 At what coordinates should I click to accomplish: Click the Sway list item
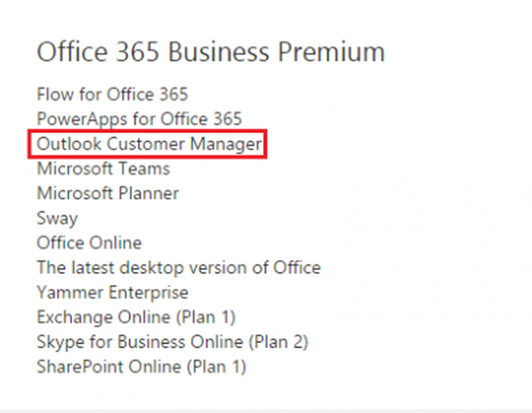coord(57,218)
